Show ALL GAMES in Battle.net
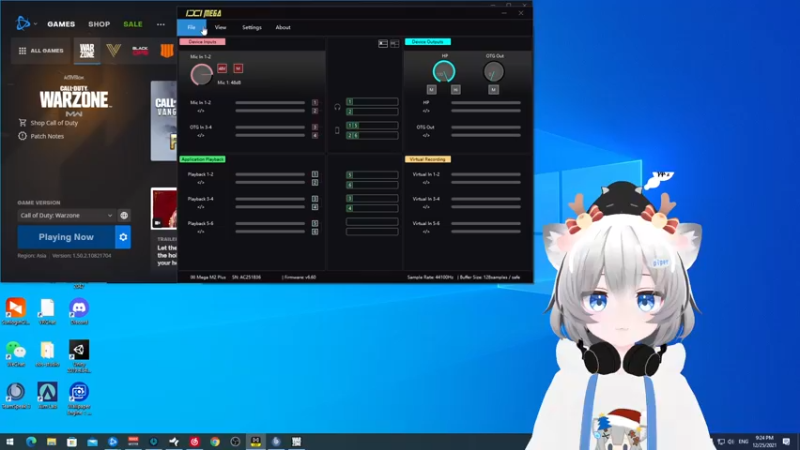This screenshot has width=800, height=450. click(41, 51)
